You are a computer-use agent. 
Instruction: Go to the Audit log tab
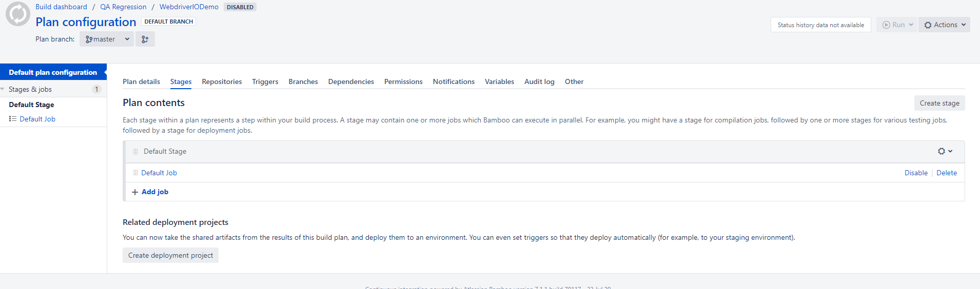point(539,82)
